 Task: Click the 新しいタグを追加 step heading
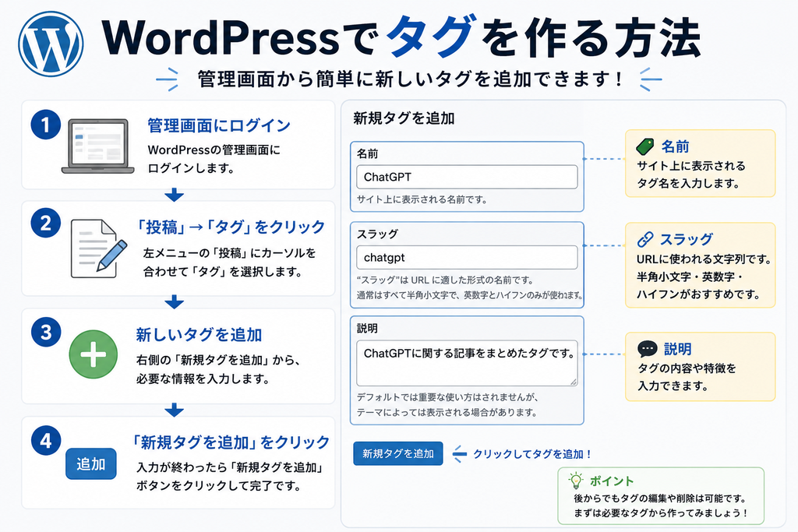tap(199, 335)
